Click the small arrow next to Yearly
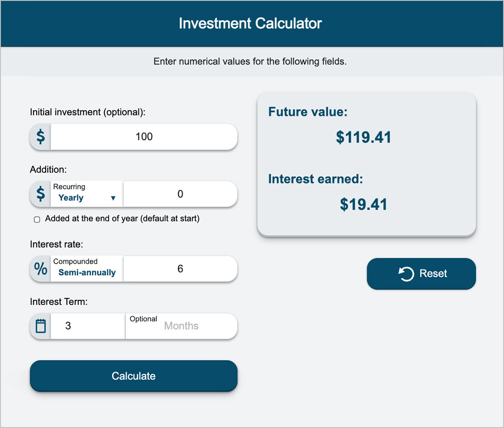The height and width of the screenshot is (428, 504). (113, 198)
